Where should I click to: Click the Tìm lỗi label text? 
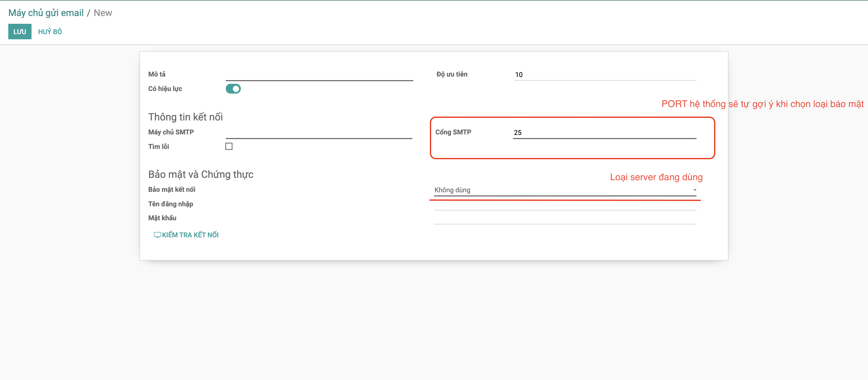pos(159,147)
